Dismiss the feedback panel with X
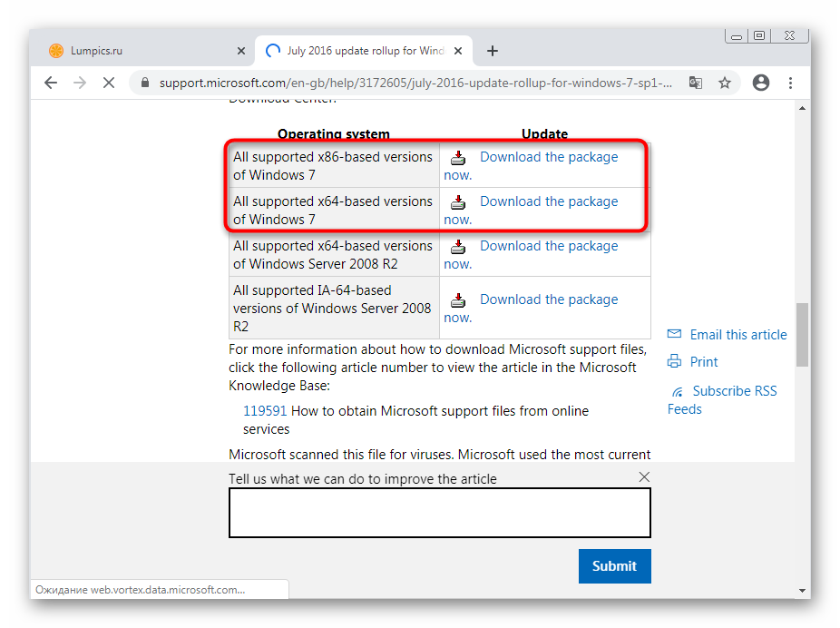840x628 pixels. coord(644,476)
